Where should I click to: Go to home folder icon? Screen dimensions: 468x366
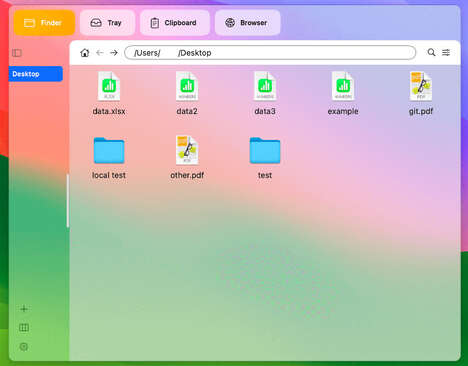click(85, 53)
